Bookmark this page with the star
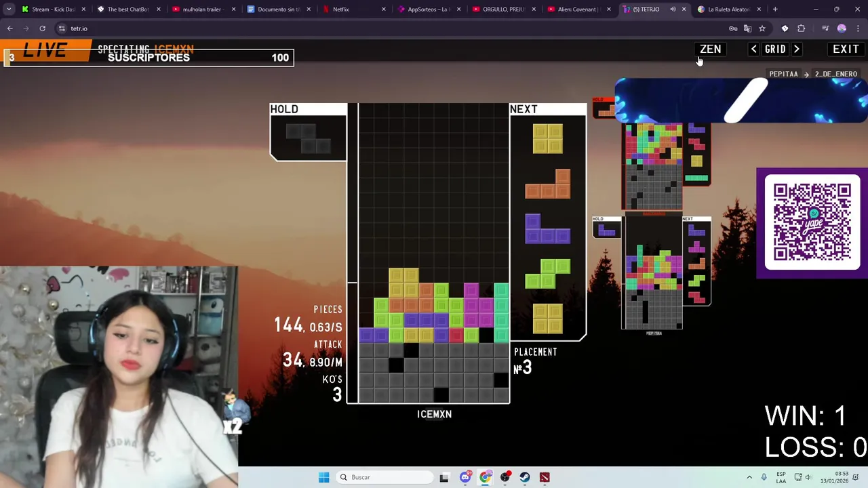The width and height of the screenshot is (868, 488). click(x=762, y=28)
